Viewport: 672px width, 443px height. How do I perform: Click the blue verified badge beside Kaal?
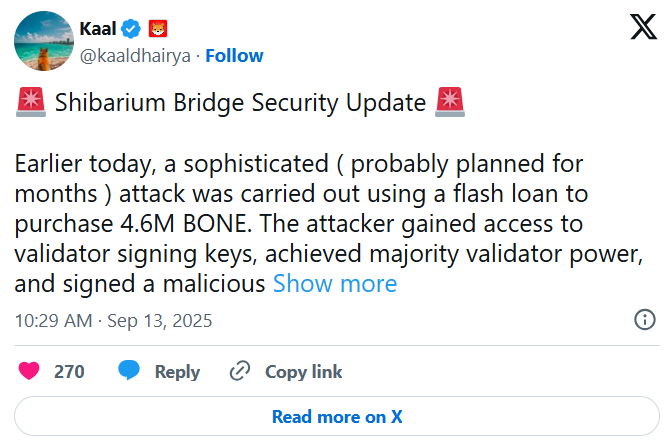pos(134,28)
